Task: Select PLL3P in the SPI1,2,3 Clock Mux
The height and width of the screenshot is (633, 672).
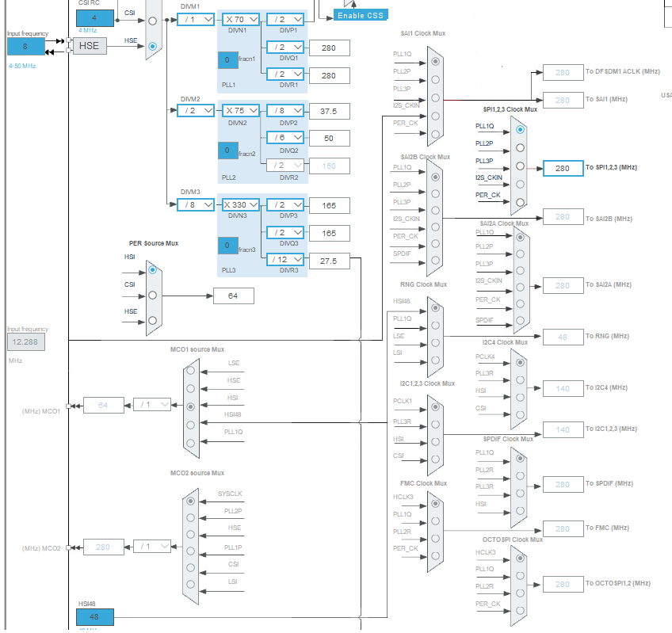Action: tap(521, 166)
